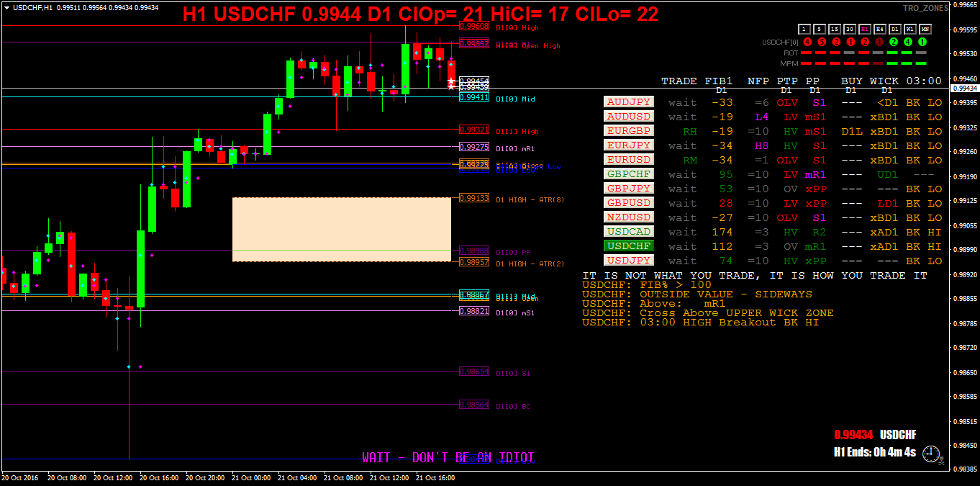Click the green USDCHF pair button
This screenshot has width=980, height=486.
coord(628,246)
